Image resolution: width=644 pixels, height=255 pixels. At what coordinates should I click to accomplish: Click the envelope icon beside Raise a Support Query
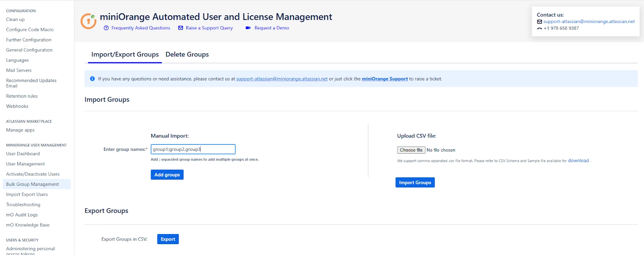coord(181,28)
